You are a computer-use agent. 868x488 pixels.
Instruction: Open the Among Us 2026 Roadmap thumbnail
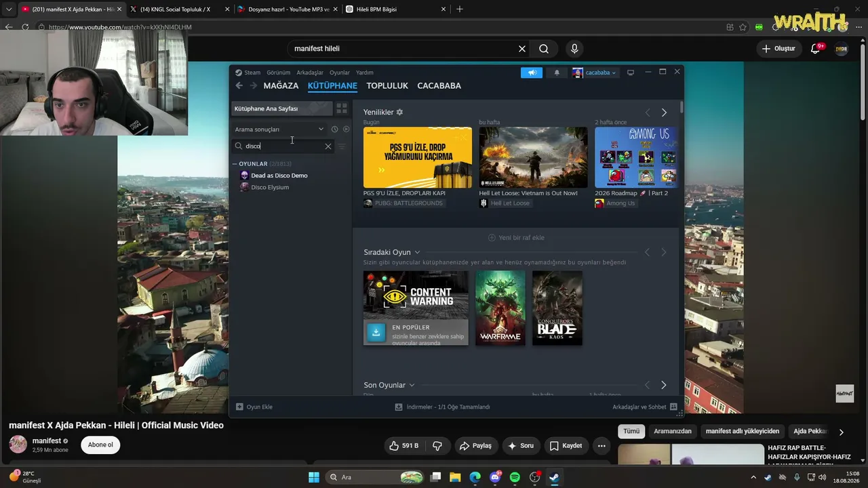click(636, 157)
